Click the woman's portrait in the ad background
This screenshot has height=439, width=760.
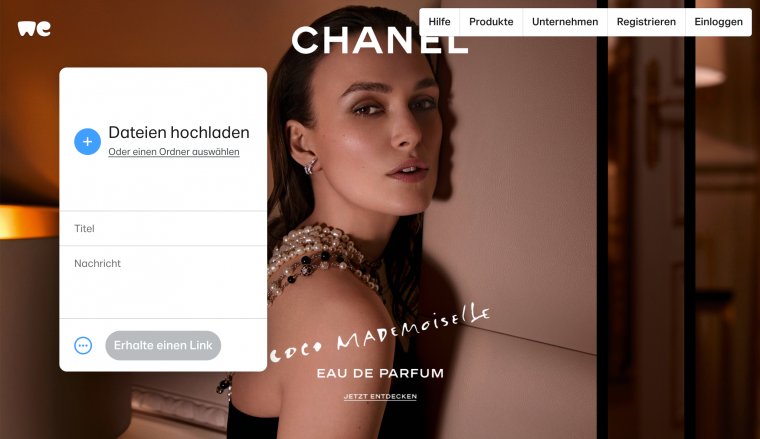[368, 145]
